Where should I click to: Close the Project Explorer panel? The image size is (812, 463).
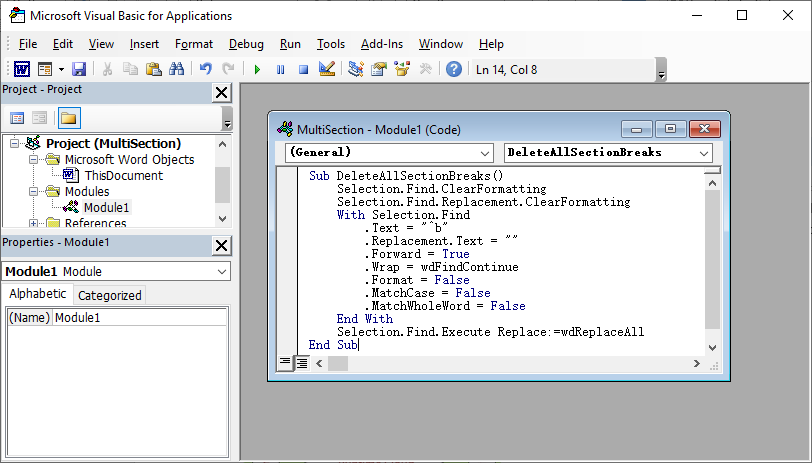[x=221, y=93]
